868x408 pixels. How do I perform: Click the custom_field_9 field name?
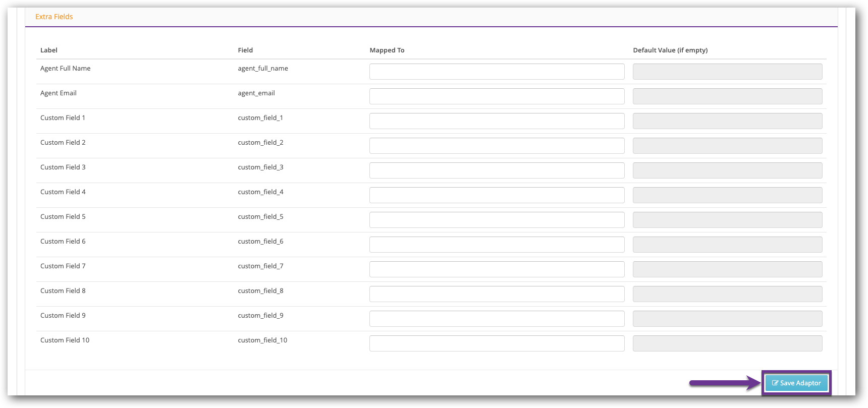tap(260, 316)
